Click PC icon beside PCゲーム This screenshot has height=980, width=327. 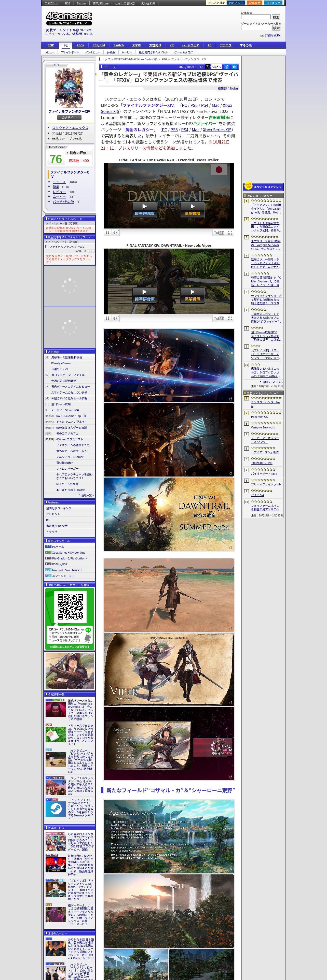48,546
